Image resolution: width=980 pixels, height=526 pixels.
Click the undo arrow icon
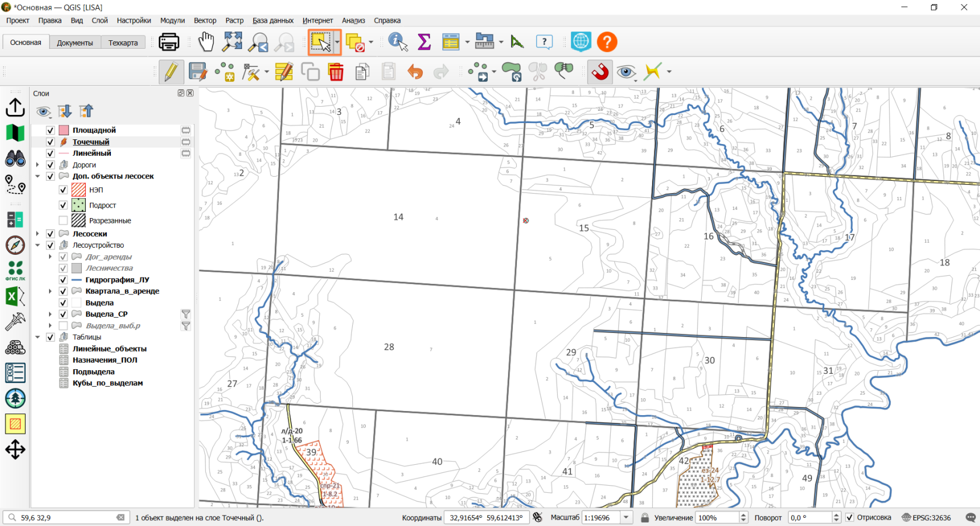click(x=415, y=72)
